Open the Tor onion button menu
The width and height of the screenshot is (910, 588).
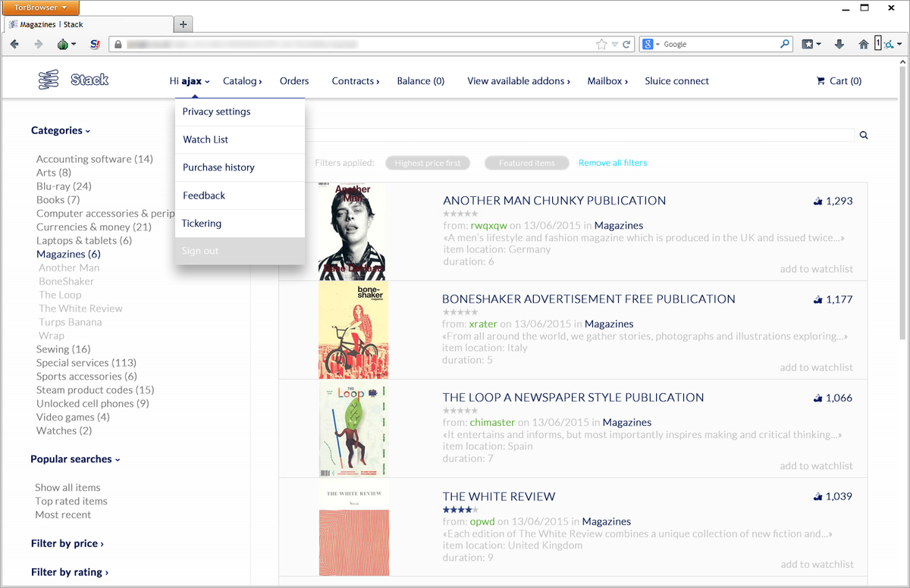66,44
